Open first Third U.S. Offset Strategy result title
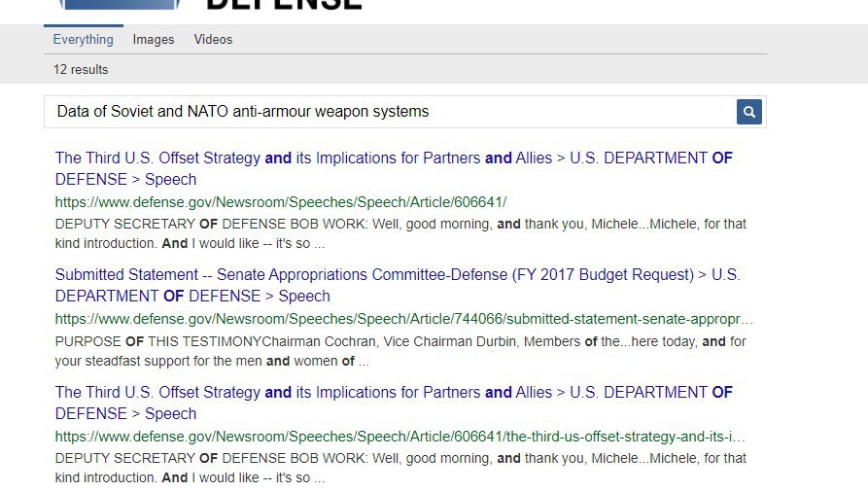The height and width of the screenshot is (492, 868). (394, 168)
